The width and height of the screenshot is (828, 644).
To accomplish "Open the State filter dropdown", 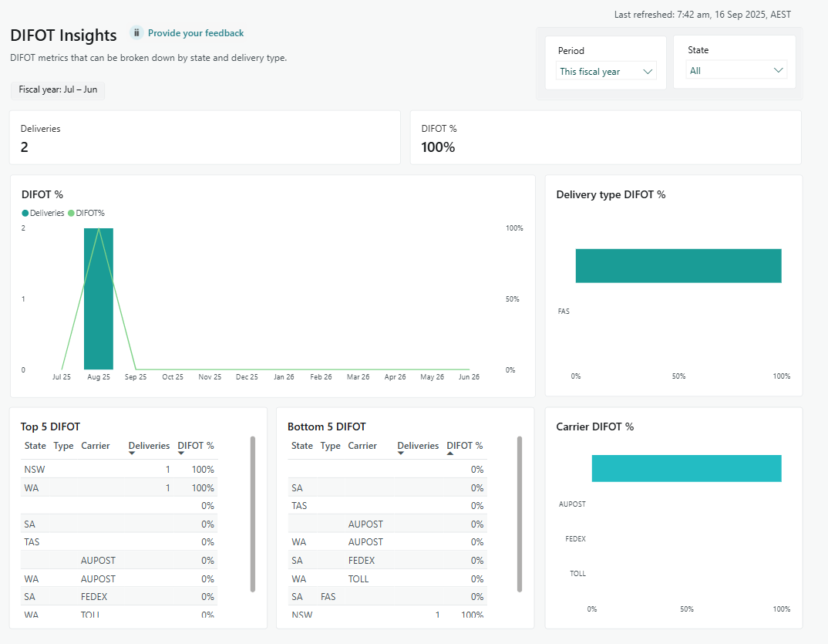I will point(736,70).
